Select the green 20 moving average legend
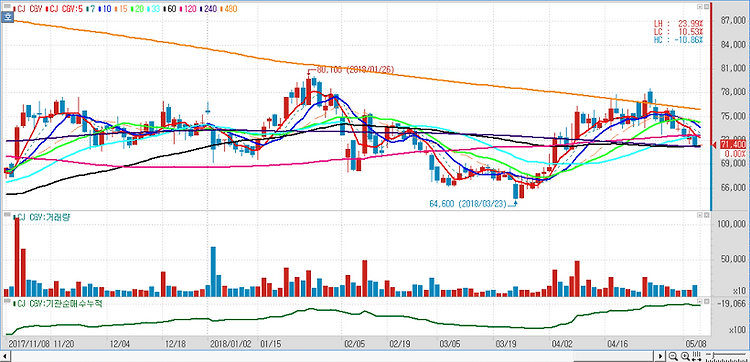 click(x=137, y=9)
